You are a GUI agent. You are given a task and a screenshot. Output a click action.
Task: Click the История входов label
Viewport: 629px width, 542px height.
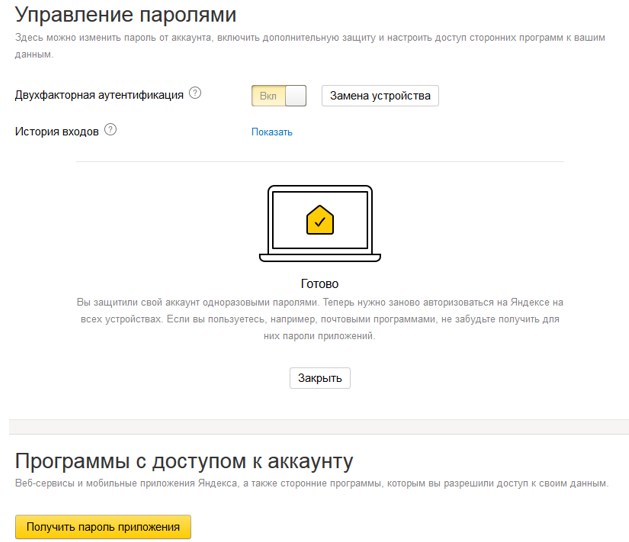tap(57, 131)
